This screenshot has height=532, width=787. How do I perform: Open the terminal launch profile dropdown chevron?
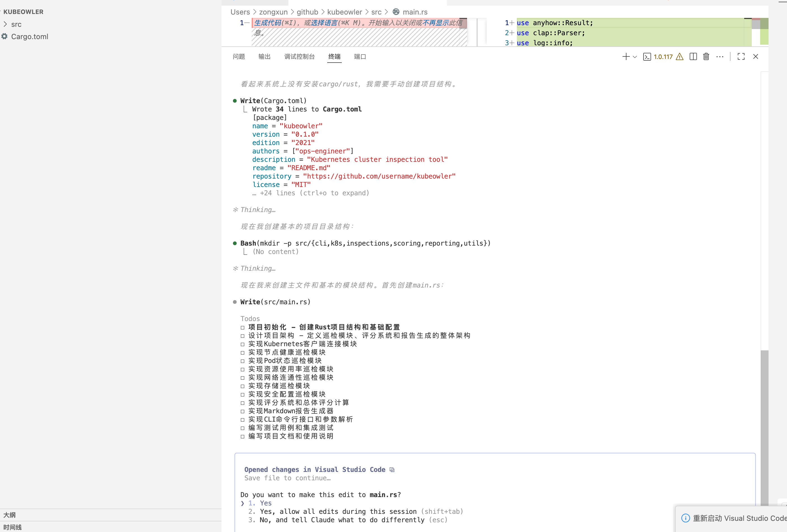635,57
